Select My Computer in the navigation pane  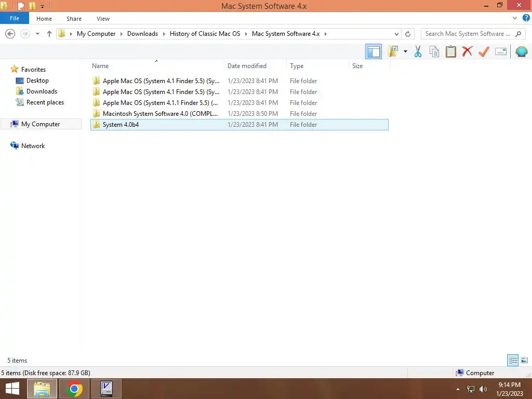[41, 124]
